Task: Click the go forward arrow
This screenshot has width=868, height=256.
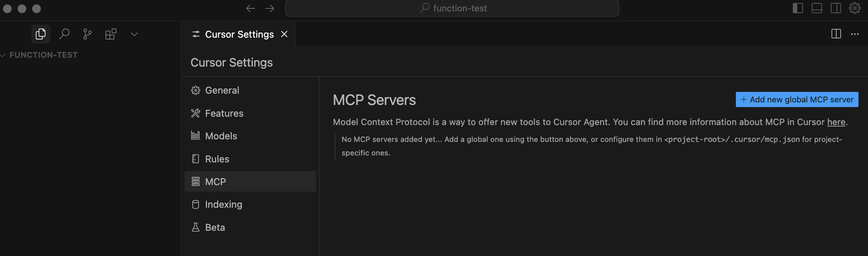Action: 270,8
